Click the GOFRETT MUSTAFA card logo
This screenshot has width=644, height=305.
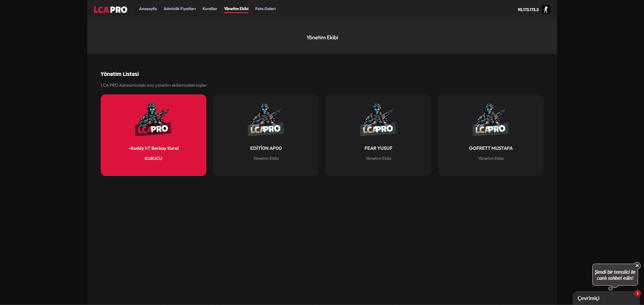point(491,120)
